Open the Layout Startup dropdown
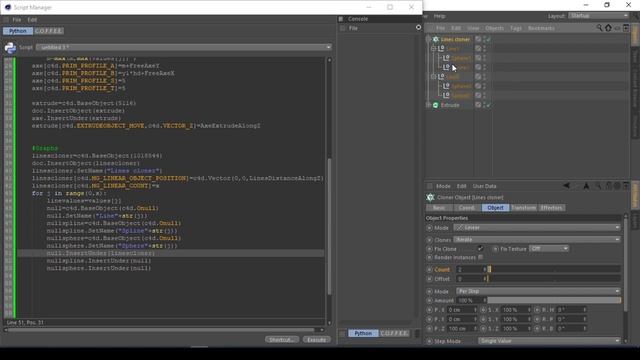Viewport: 640px width, 360px height. (598, 16)
